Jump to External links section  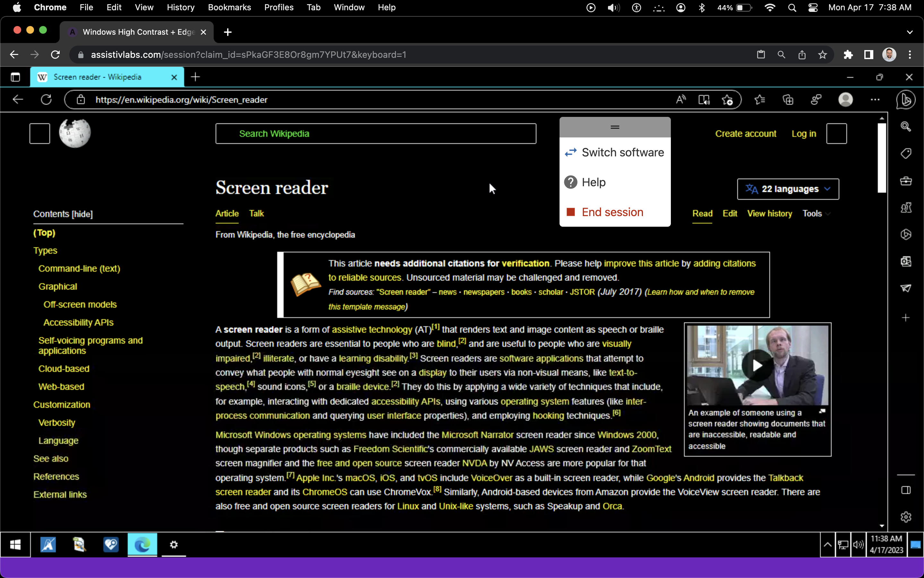click(x=60, y=495)
